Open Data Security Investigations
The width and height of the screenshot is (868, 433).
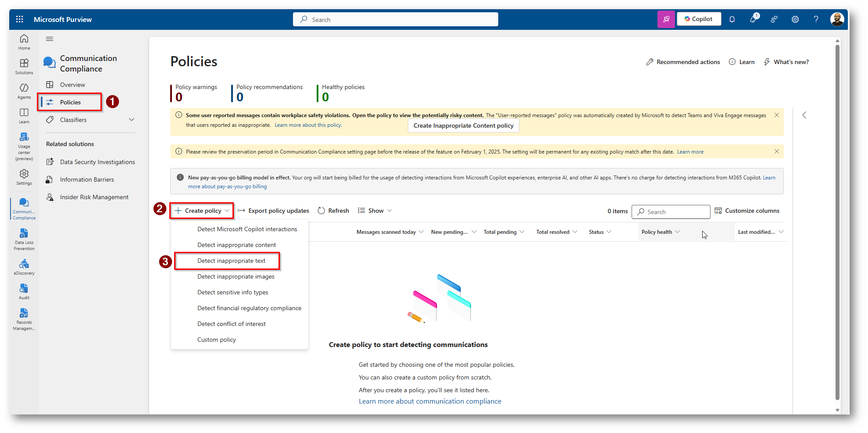coord(90,162)
